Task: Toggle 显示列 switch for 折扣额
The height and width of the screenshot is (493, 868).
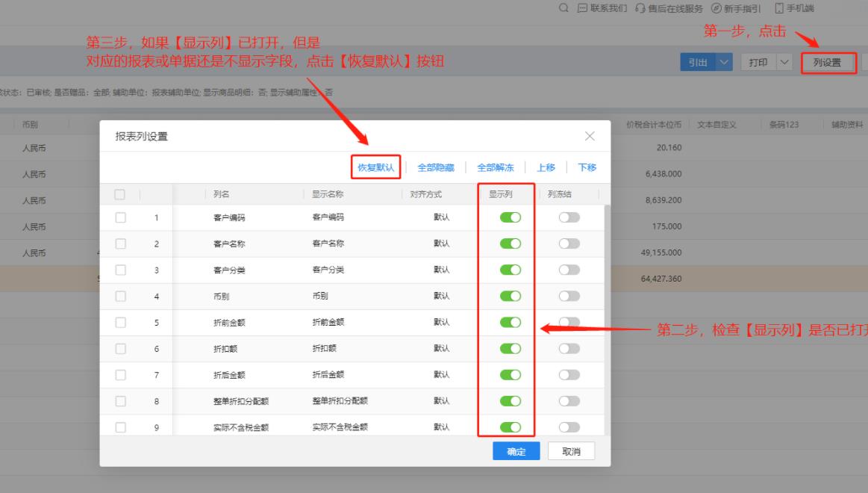Action: point(511,348)
